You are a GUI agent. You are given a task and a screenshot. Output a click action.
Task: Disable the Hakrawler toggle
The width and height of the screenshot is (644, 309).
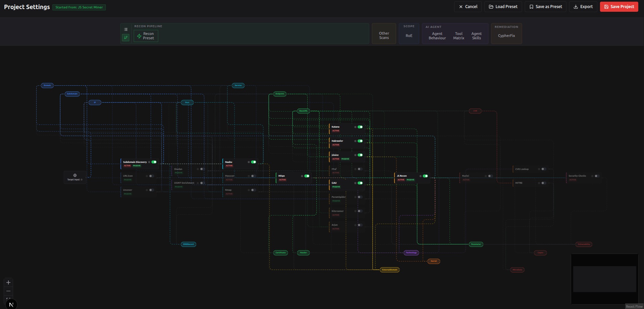360,141
